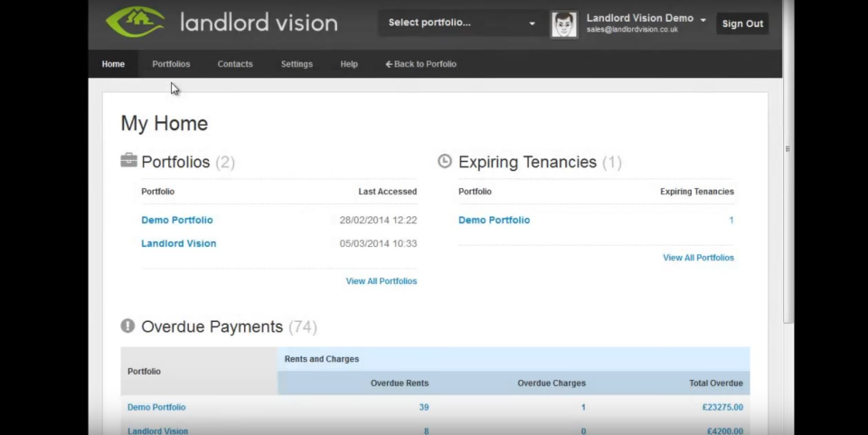Click the sales@landlordvision.co.uk email text

pyautogui.click(x=632, y=30)
